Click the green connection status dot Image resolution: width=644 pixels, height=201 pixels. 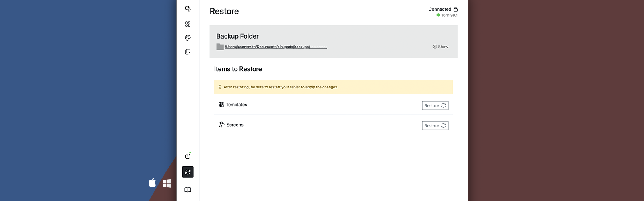[438, 15]
